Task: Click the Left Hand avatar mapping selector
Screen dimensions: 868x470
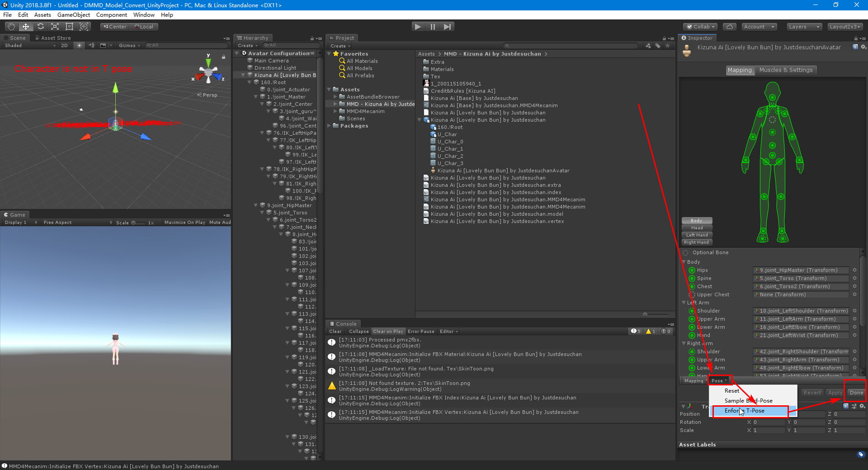Action: (x=697, y=235)
